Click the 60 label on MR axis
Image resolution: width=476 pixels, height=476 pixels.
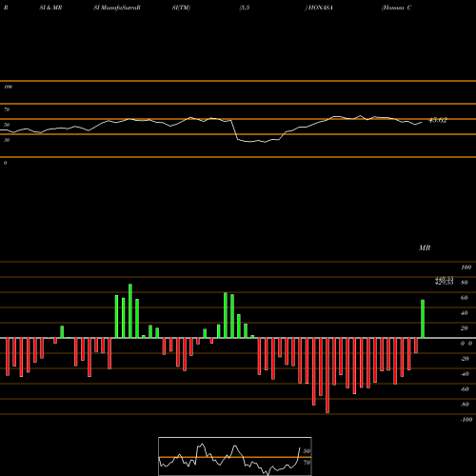tap(465, 298)
